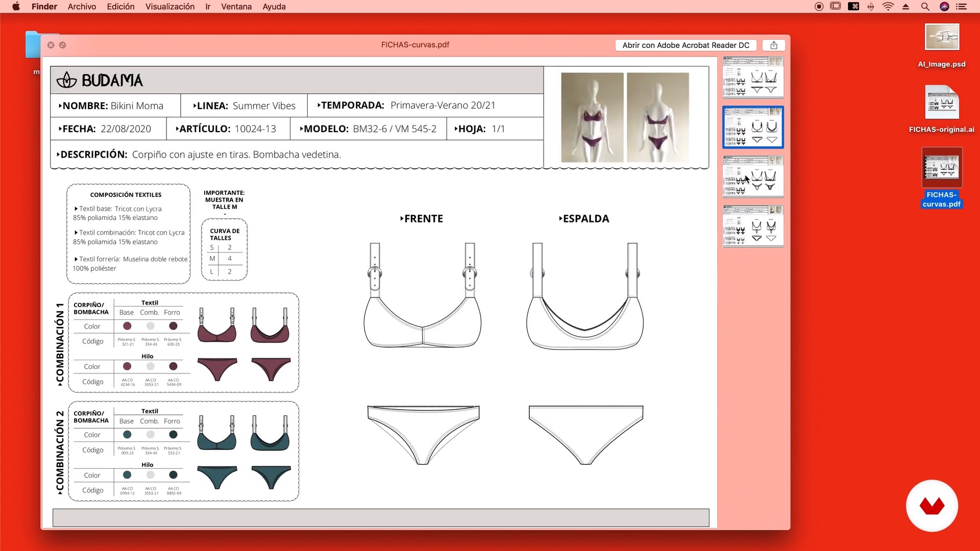Click the FRENTE bikini bottom drawing
The height and width of the screenshot is (551, 980).
[423, 435]
